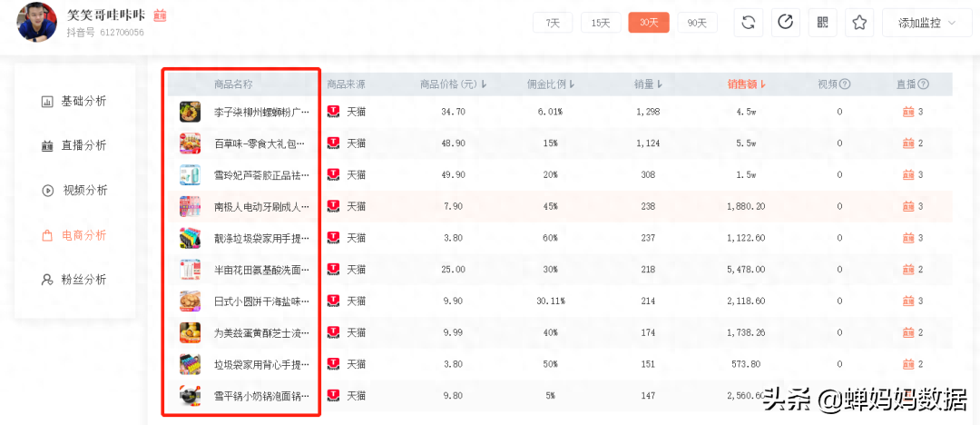Click live icon in 李子柒 row

coord(908,112)
